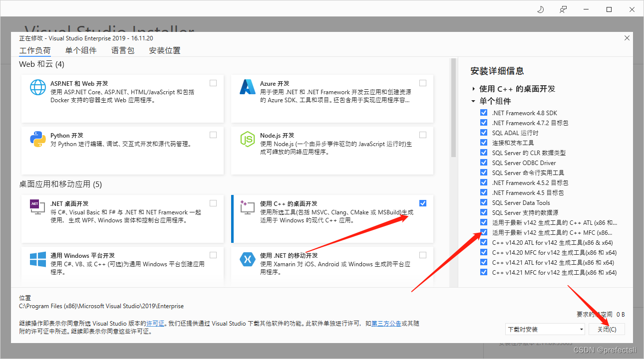Uncheck SQL Server 命令行实用工具 component
Viewport: 644px width, 359px height.
(483, 173)
